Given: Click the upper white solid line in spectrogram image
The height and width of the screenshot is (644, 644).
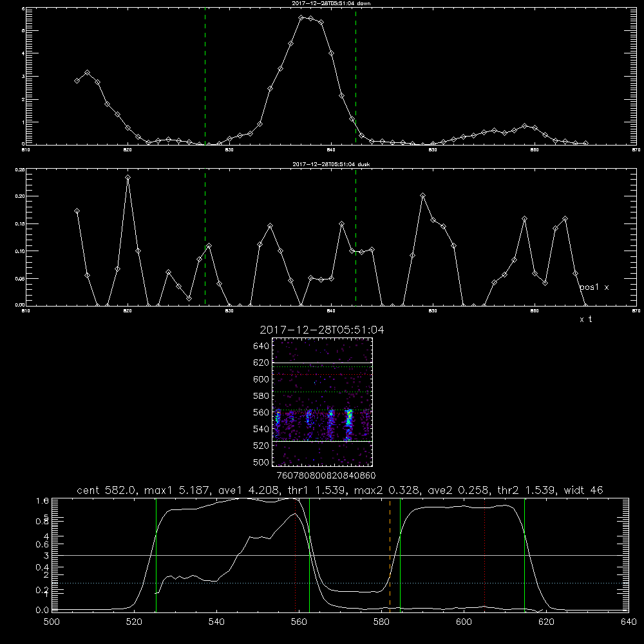Looking at the screenshot, I should [x=322, y=363].
